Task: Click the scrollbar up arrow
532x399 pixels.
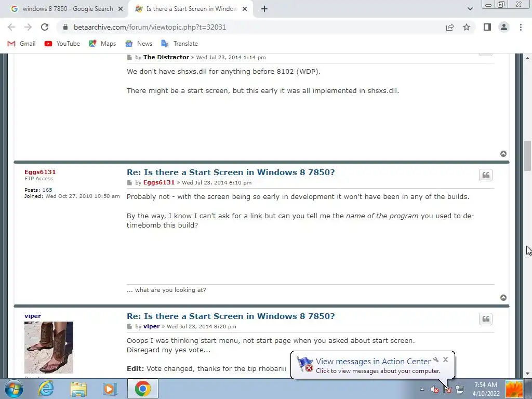Action: click(x=527, y=58)
